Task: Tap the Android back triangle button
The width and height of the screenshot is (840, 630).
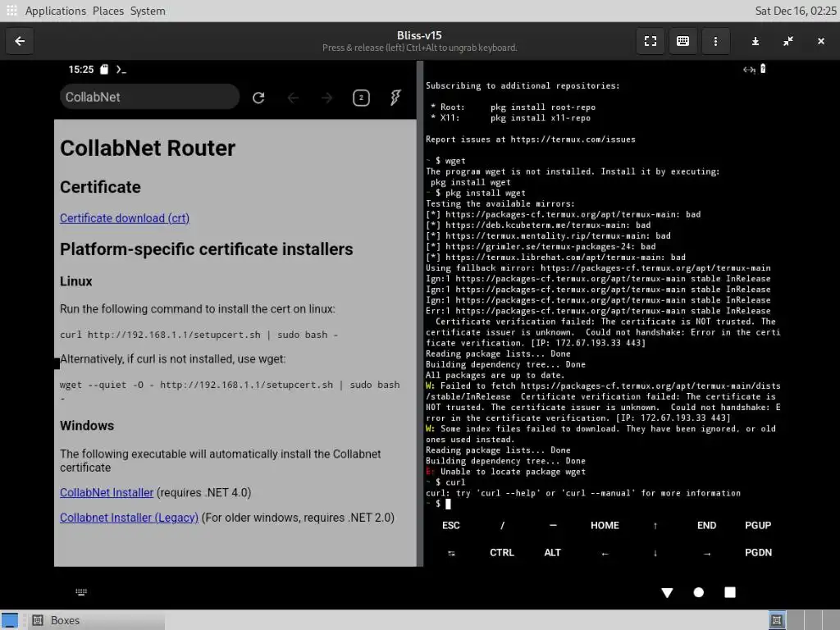Action: 667,592
